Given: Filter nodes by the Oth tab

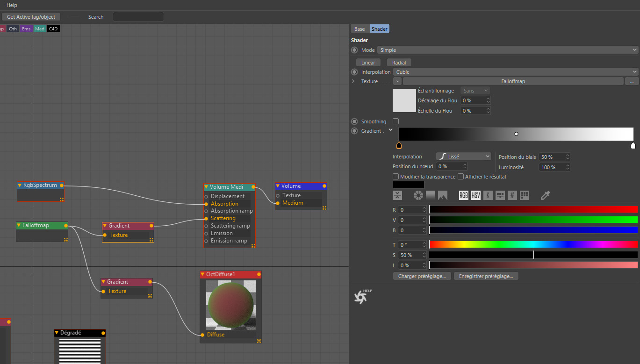Looking at the screenshot, I should pos(13,29).
